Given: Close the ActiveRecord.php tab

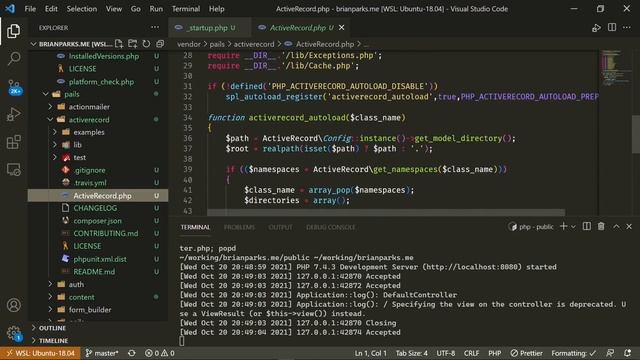Looking at the screenshot, I should (342, 27).
